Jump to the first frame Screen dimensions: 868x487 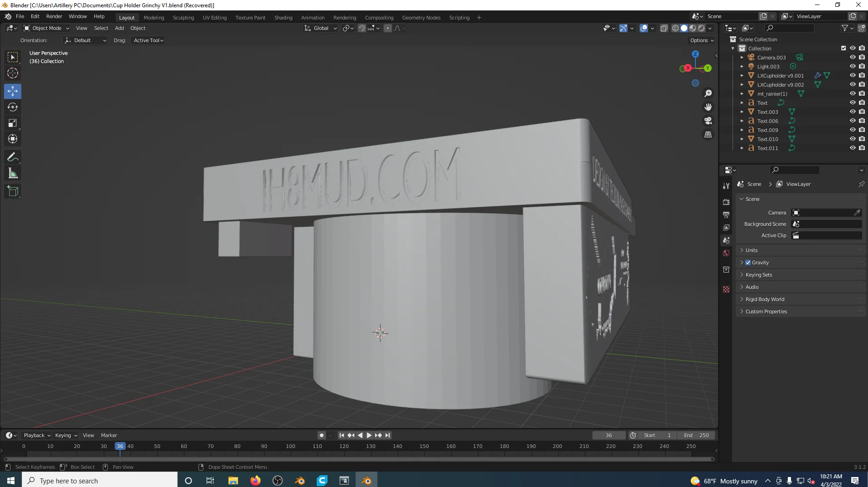pos(342,435)
